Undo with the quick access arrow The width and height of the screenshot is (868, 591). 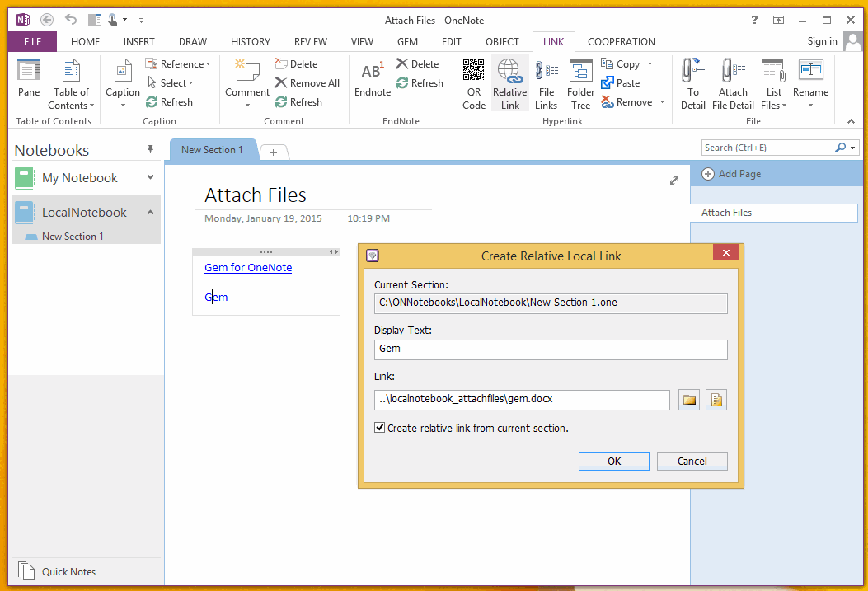click(71, 20)
